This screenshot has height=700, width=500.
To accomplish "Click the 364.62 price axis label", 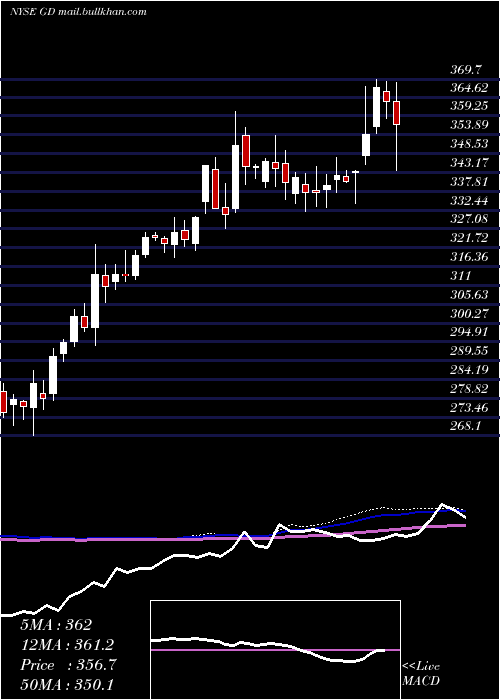I will point(469,88).
